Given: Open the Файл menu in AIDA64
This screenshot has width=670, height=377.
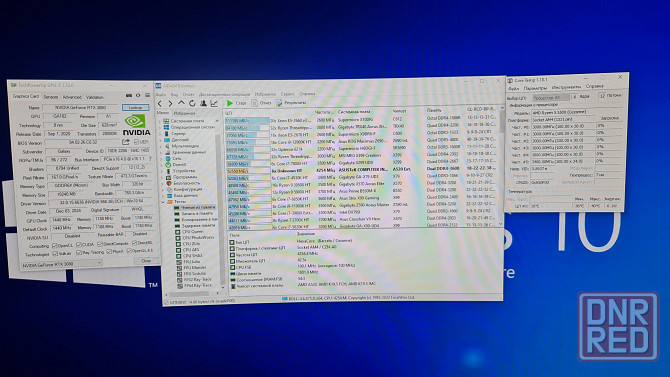Looking at the screenshot, I should [x=161, y=94].
